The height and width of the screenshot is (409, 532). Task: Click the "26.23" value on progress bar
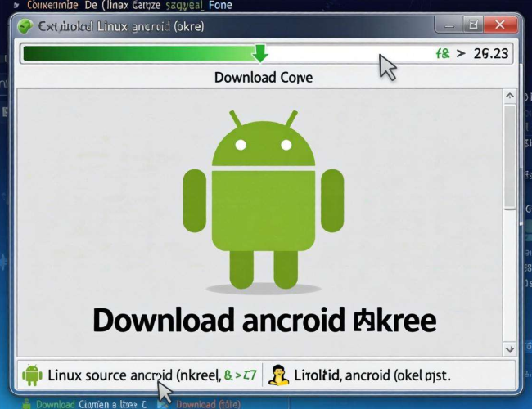click(491, 54)
